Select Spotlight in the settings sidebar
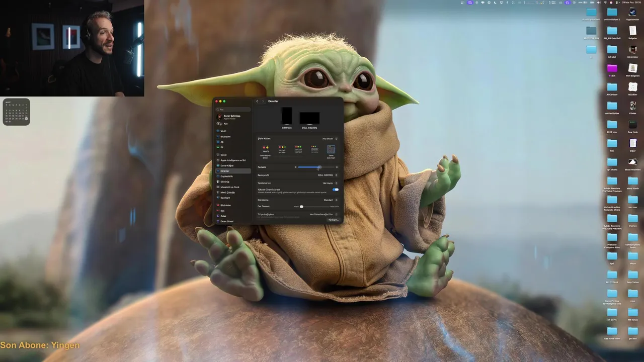 [x=233, y=198]
